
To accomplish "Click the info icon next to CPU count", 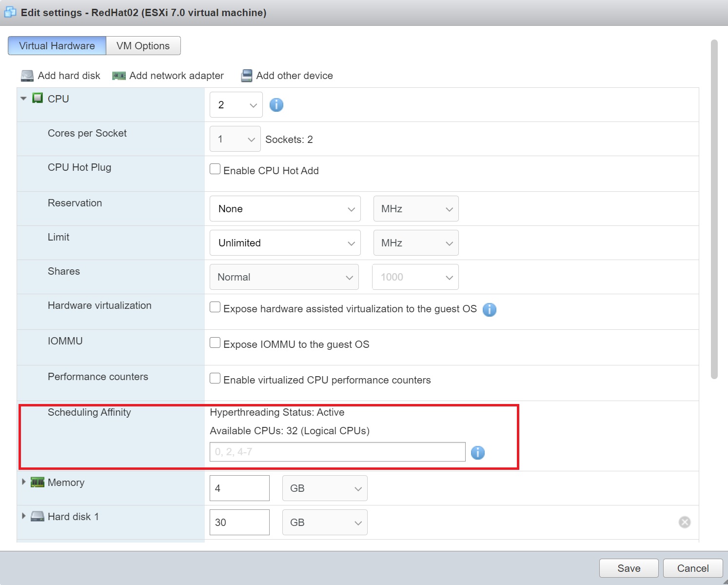I will click(x=276, y=105).
